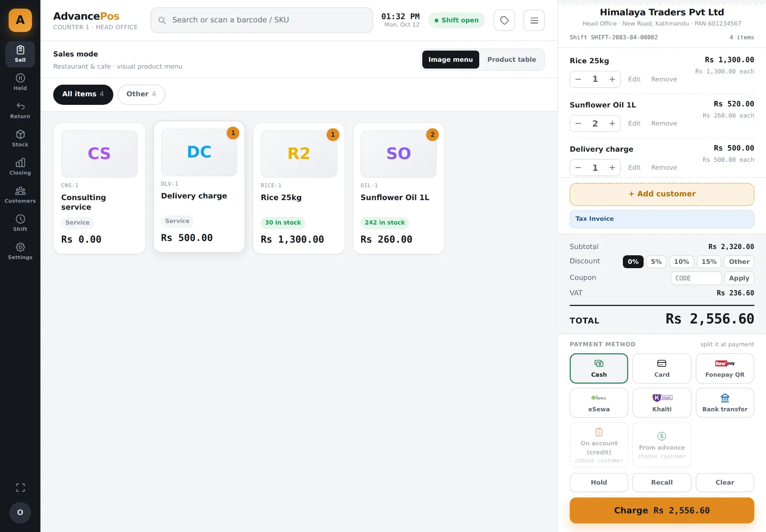Screen dimensions: 766x532
Task: Focus the barcode / SKU search field
Action: pos(261,20)
